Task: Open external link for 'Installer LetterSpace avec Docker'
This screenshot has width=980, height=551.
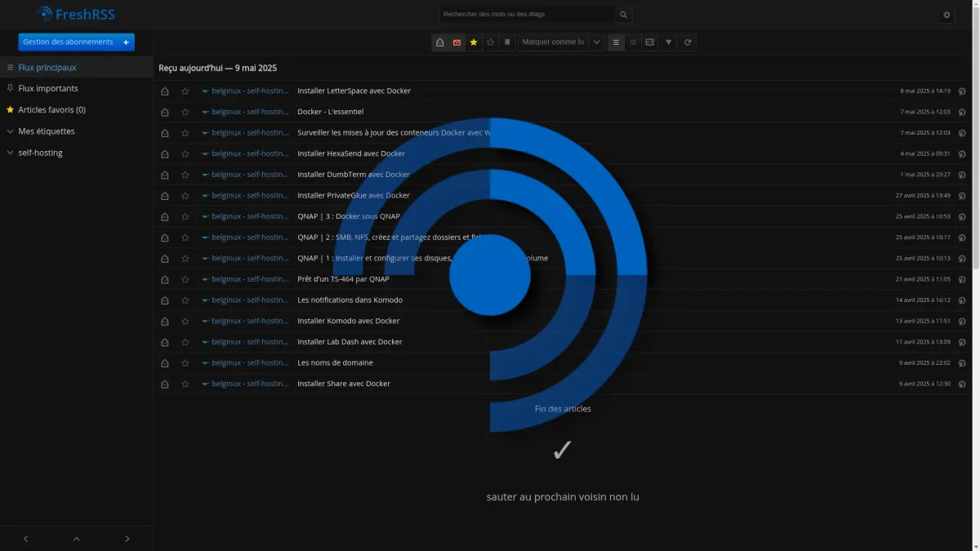Action: (962, 91)
